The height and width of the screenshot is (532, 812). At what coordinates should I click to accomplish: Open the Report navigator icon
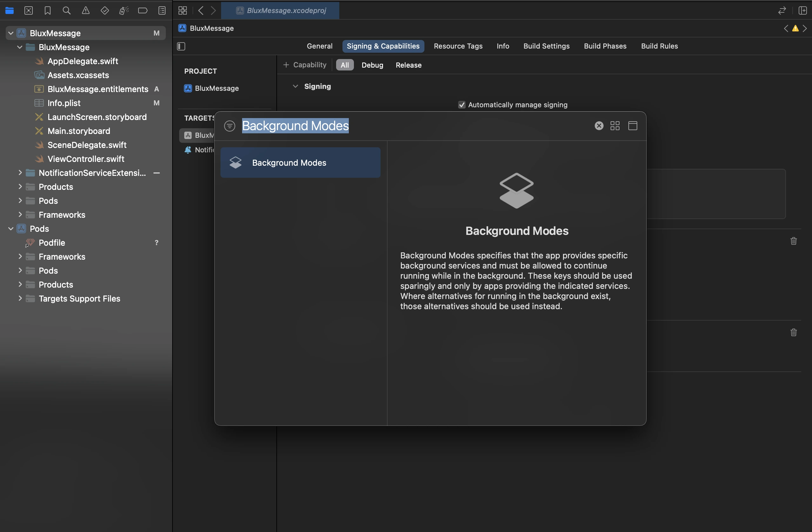point(162,10)
